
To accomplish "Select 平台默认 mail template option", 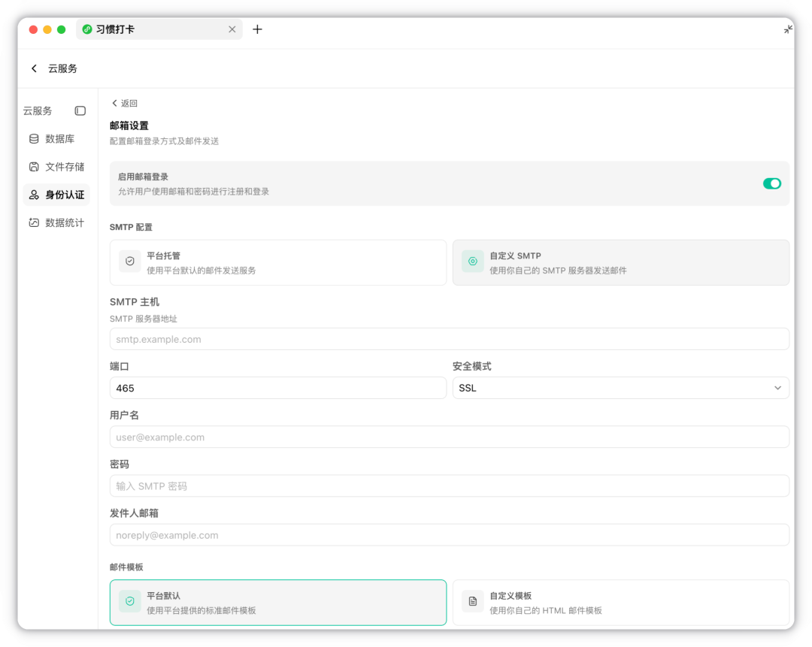I will [278, 603].
